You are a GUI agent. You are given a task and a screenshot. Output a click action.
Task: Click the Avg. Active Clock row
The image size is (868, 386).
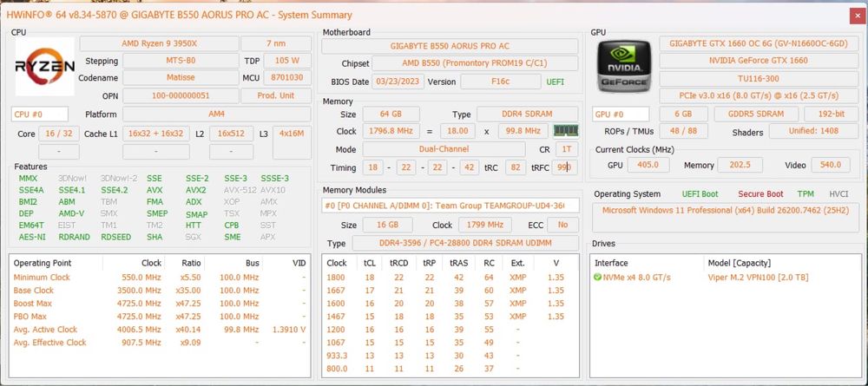tap(160, 330)
